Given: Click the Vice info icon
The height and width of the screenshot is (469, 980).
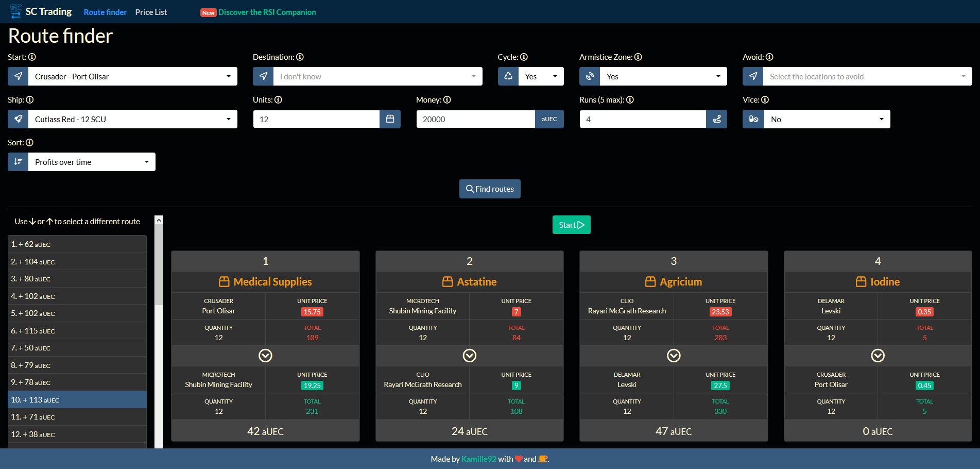Looking at the screenshot, I should (765, 100).
